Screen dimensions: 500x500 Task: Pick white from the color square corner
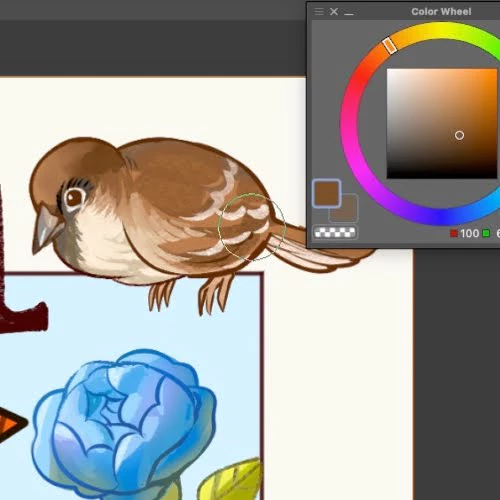(389, 71)
